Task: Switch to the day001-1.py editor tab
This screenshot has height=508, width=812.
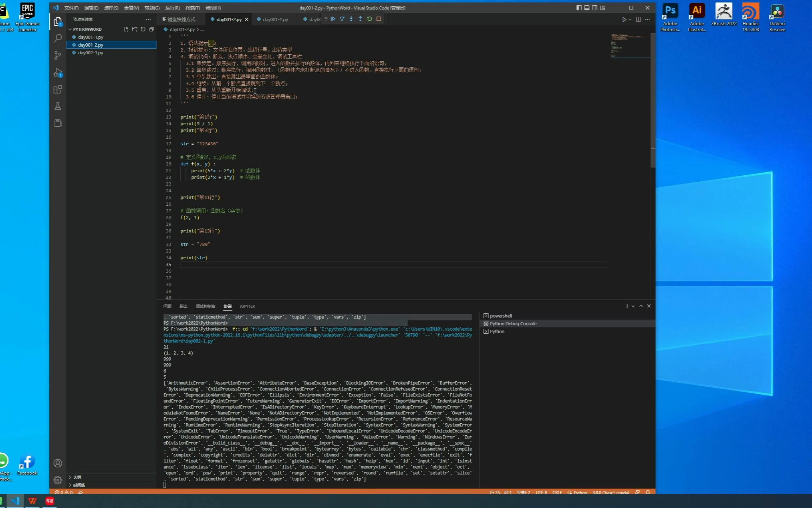Action: (x=275, y=19)
